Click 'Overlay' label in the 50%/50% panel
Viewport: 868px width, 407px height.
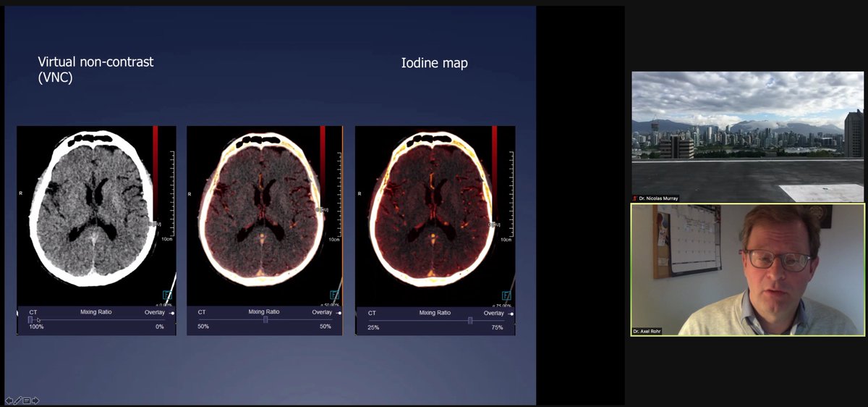[x=322, y=312]
